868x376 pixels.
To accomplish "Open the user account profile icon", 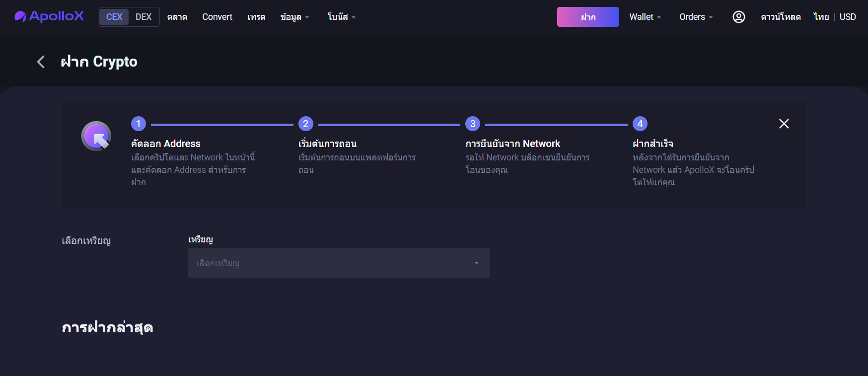I will 739,17.
